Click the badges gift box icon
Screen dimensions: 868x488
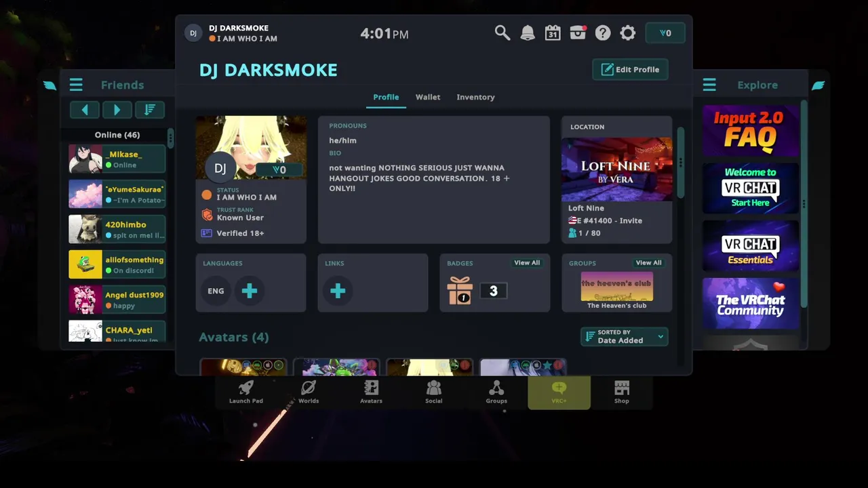(x=460, y=291)
